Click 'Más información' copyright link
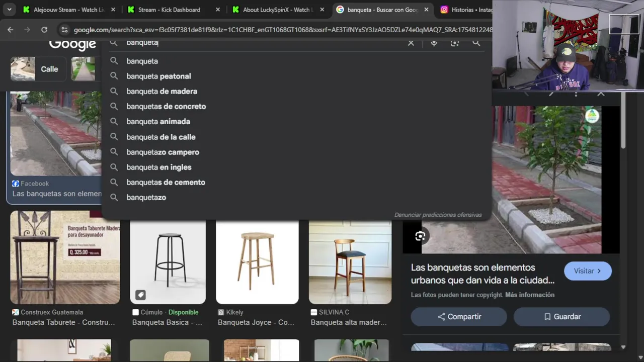 point(530,295)
